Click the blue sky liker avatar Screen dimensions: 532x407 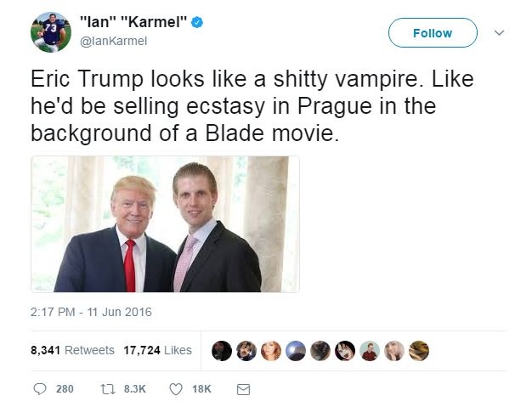click(x=296, y=351)
